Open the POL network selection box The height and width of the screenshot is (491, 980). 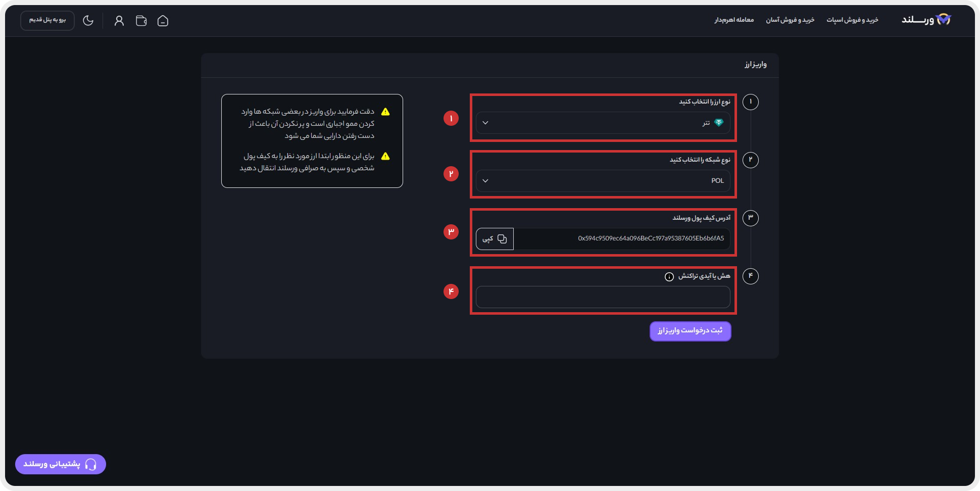click(x=603, y=181)
